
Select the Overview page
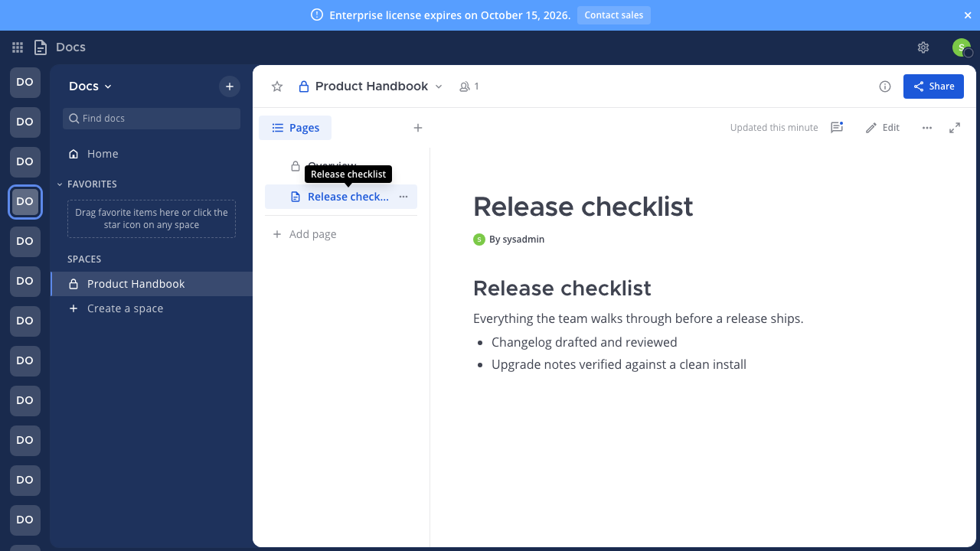tap(341, 166)
